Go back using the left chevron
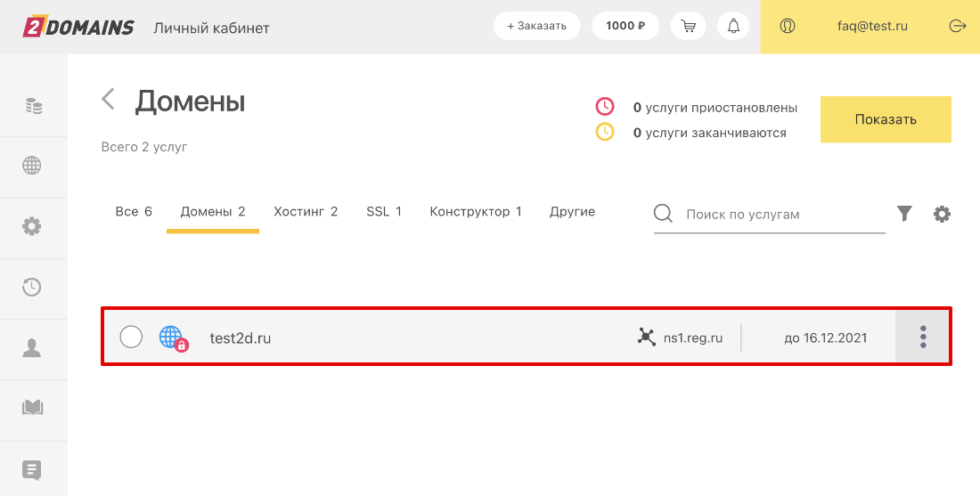The width and height of the screenshot is (980, 496). point(109,99)
